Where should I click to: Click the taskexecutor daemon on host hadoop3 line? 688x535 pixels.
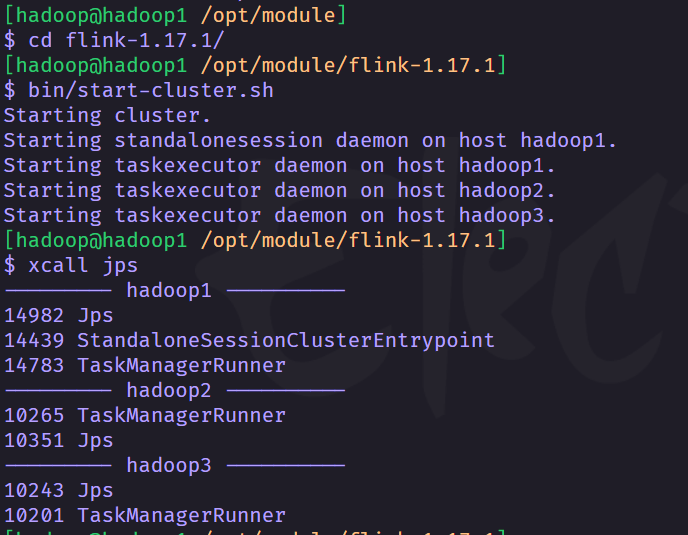tap(280, 215)
